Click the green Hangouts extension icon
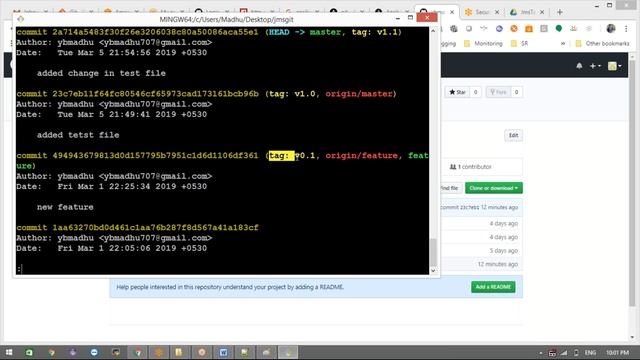The width and height of the screenshot is (640, 360). (559, 28)
